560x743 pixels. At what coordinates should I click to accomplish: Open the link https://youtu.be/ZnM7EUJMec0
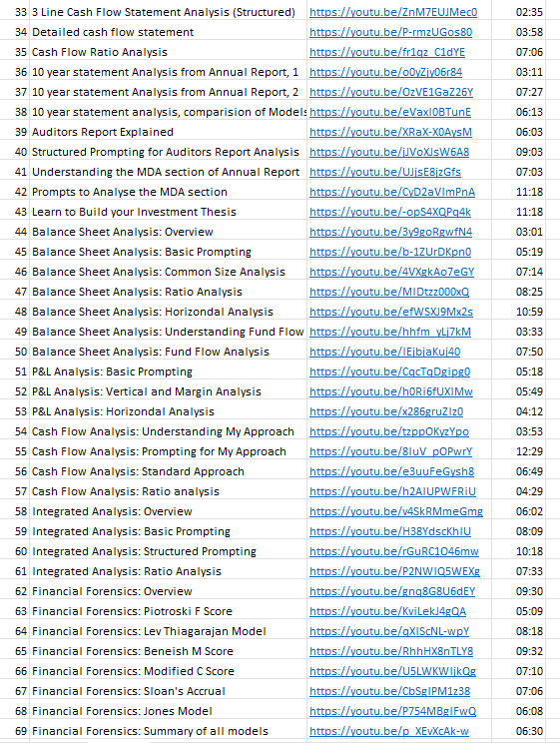pyautogui.click(x=393, y=12)
